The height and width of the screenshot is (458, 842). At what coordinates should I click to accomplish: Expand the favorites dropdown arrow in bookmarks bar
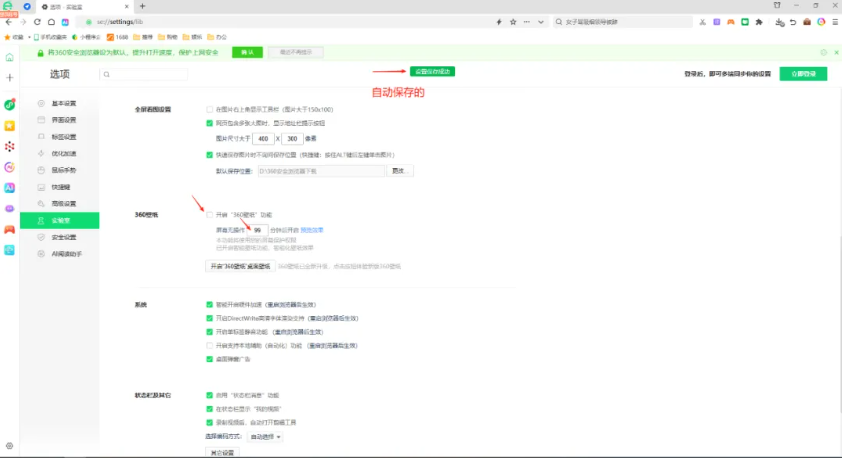(x=29, y=37)
